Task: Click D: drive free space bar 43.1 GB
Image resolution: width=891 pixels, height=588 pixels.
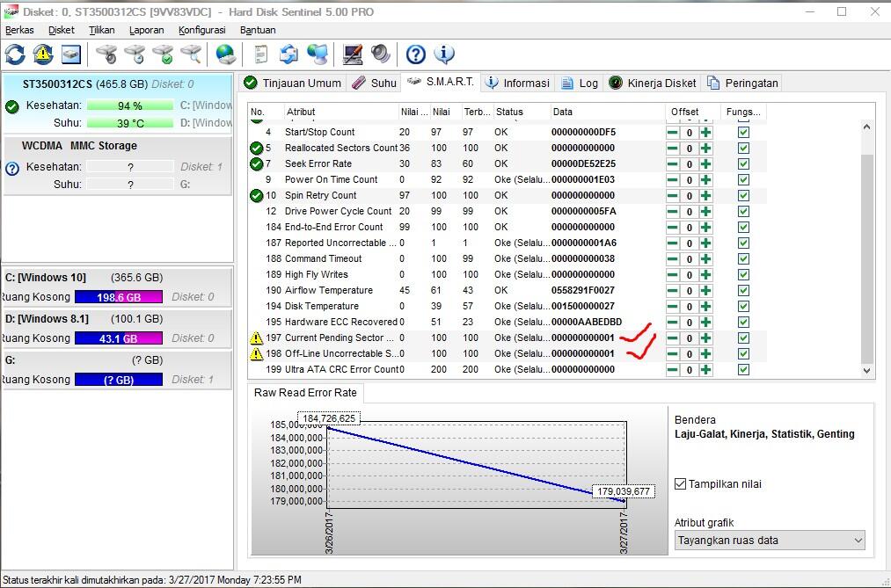Action: 118,339
